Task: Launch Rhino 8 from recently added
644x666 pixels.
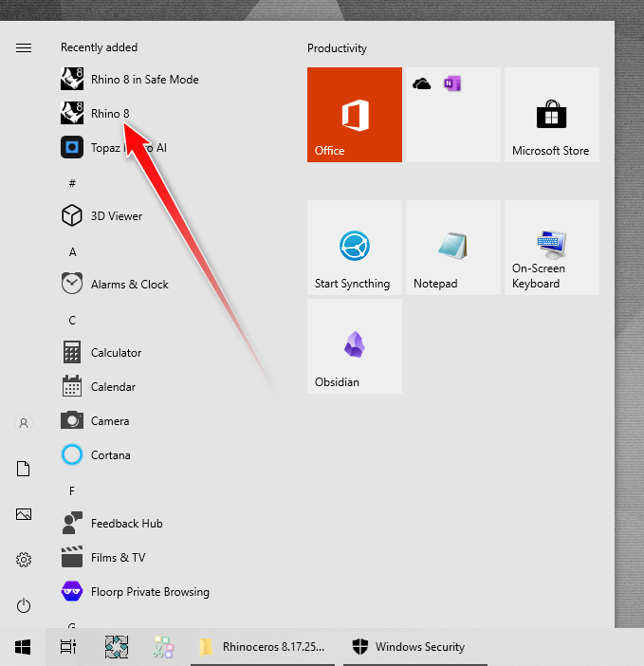Action: pyautogui.click(x=109, y=114)
